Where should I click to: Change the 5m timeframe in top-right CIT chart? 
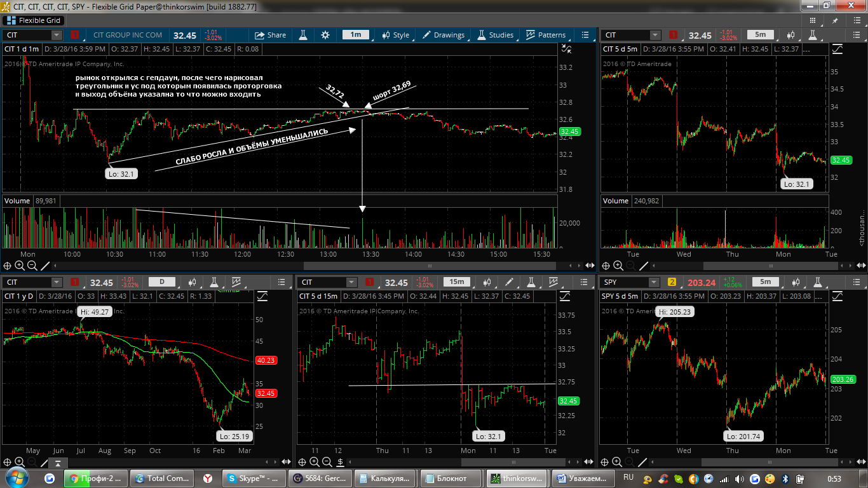click(760, 35)
